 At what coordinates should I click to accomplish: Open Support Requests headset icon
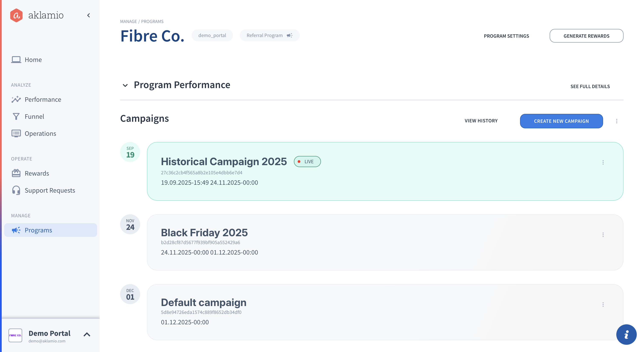coord(16,190)
